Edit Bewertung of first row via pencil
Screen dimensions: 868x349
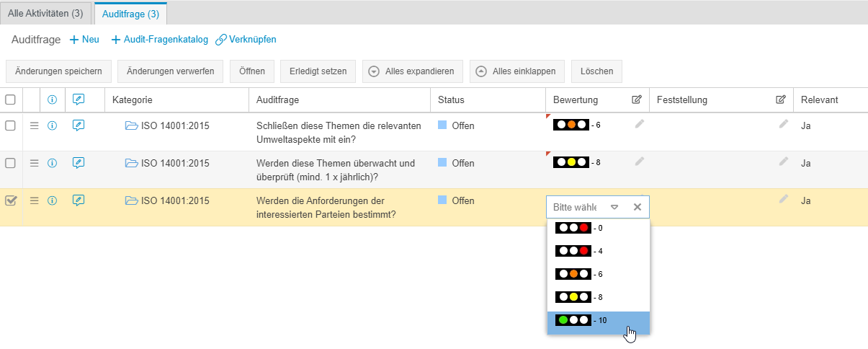639,125
